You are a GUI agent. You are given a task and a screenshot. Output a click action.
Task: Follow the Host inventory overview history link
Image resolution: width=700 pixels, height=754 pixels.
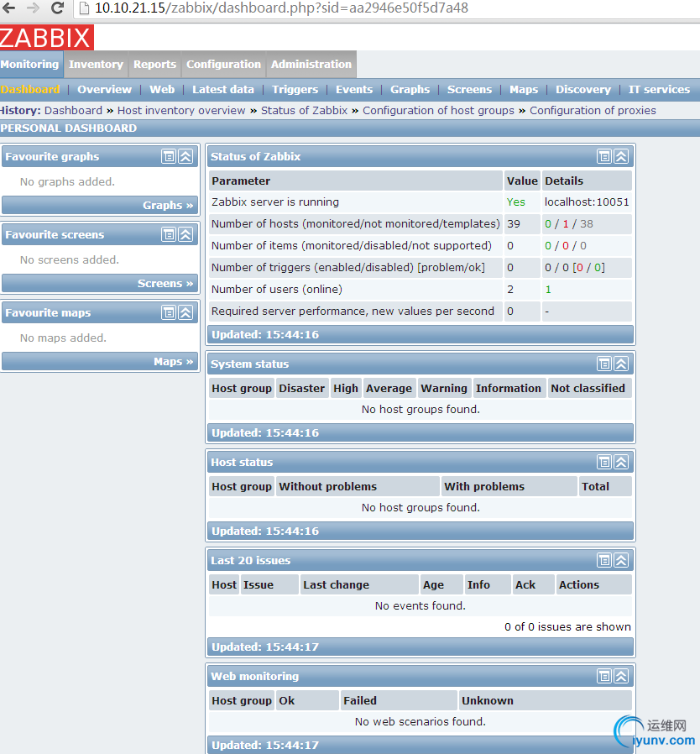click(x=181, y=111)
